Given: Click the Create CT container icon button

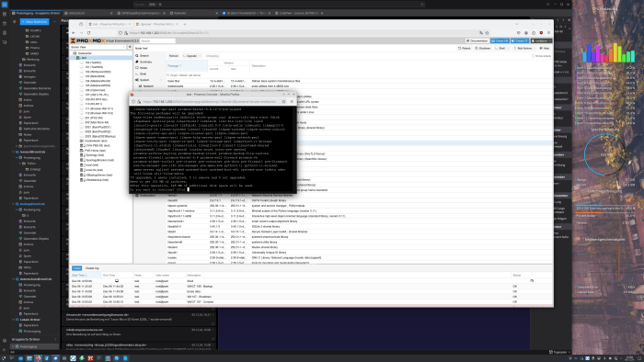Looking at the screenshot, I should pos(520,41).
